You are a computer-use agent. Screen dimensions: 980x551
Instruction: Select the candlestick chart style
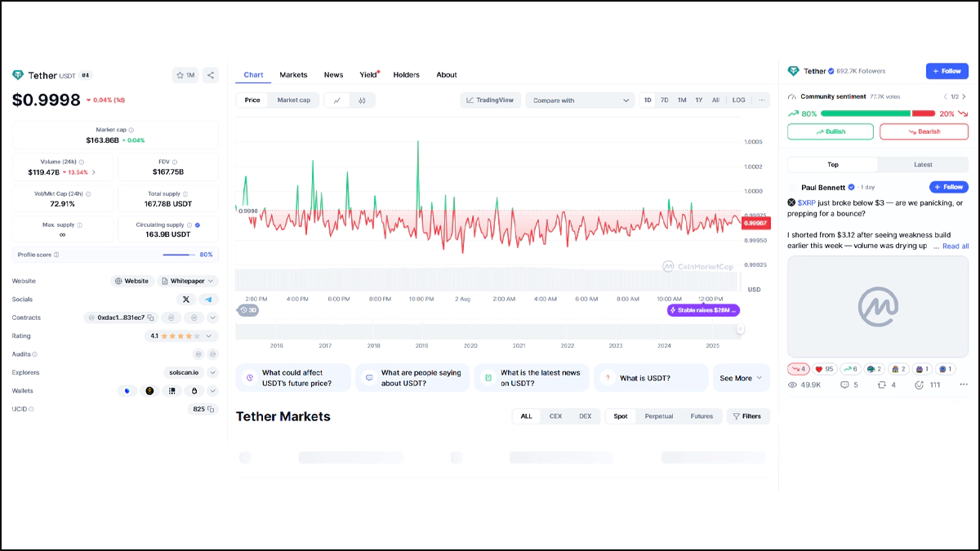[x=362, y=100]
